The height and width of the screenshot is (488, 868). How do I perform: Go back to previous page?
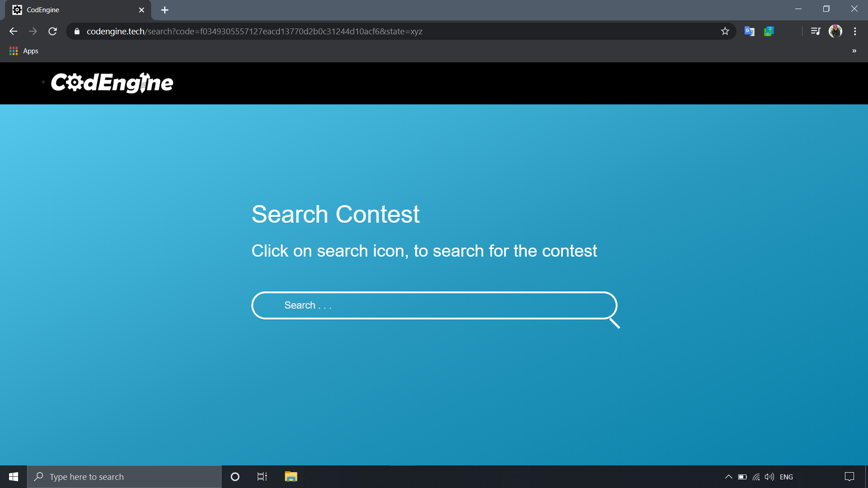point(14,31)
